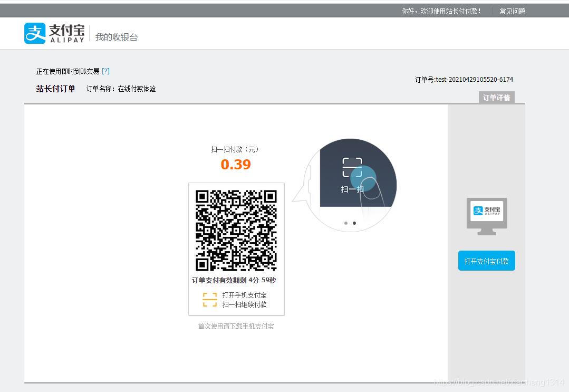This screenshot has height=392, width=569.
Task: Click 正在使用即时到账交易 text
Action: point(68,71)
